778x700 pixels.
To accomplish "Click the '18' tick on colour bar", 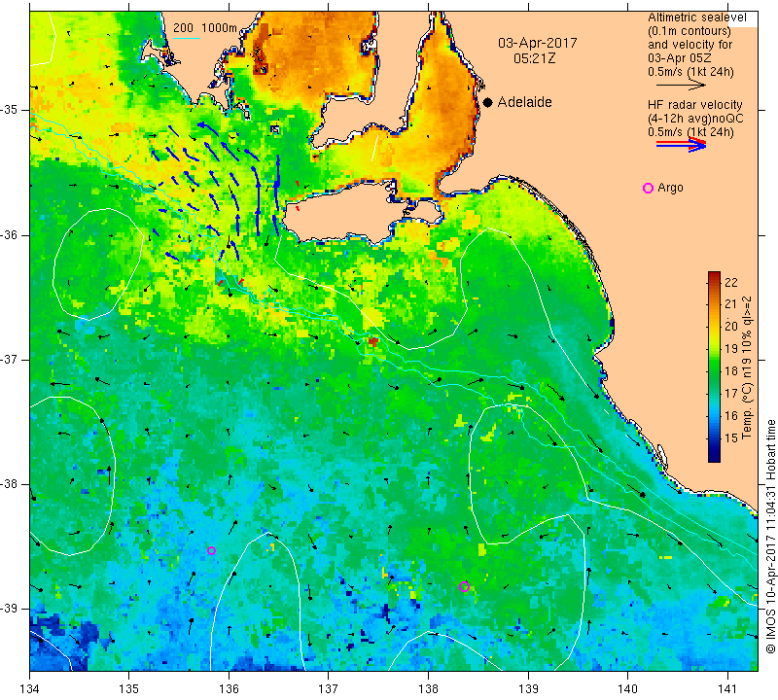I will (731, 371).
